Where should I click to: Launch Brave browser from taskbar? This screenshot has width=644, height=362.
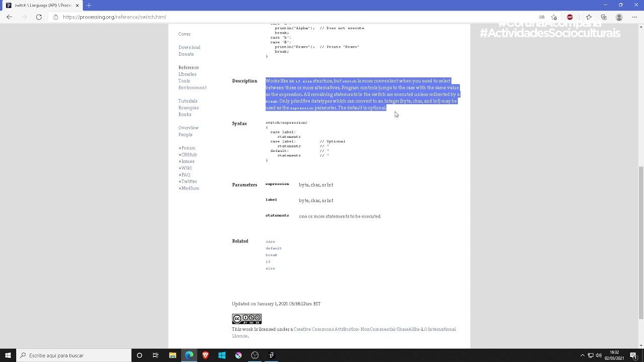(205, 355)
